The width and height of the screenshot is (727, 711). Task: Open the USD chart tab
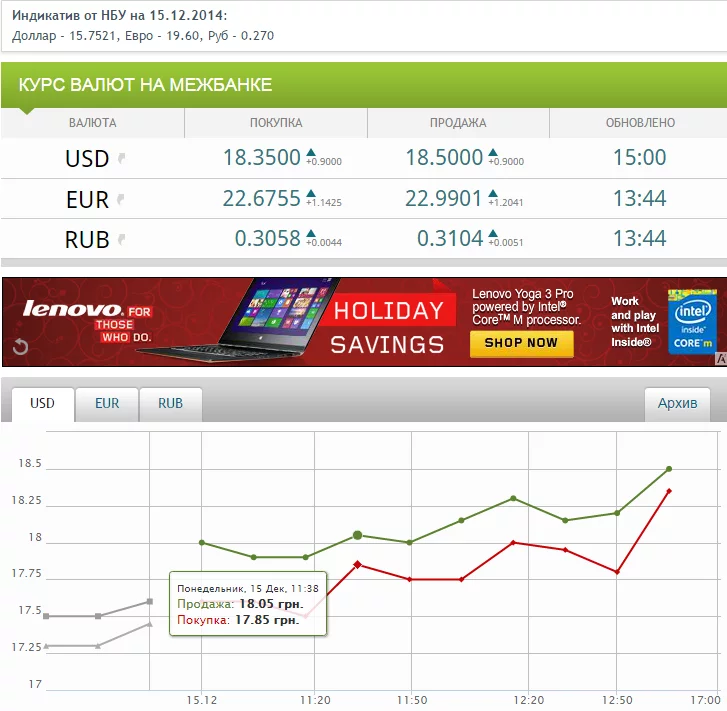pyautogui.click(x=43, y=404)
